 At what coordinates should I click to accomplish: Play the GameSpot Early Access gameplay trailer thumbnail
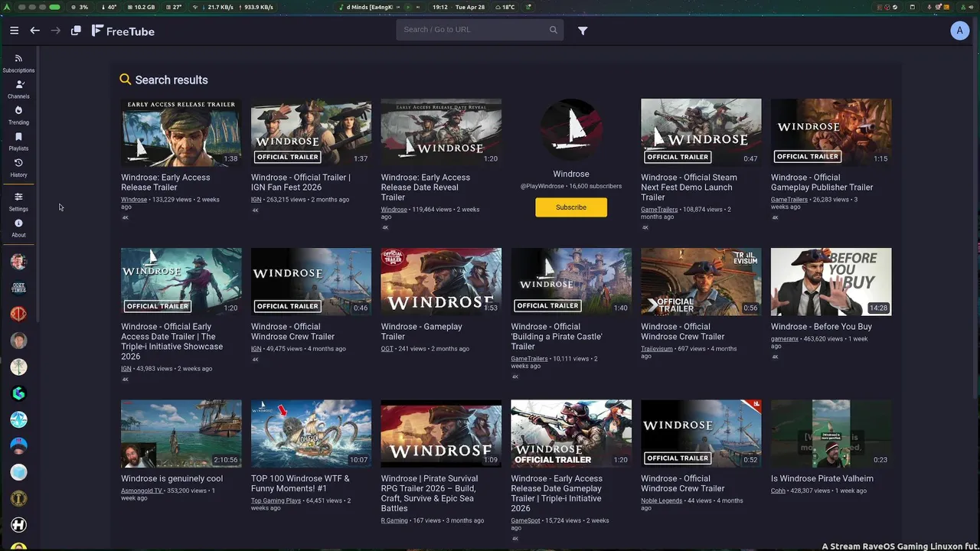tap(571, 434)
